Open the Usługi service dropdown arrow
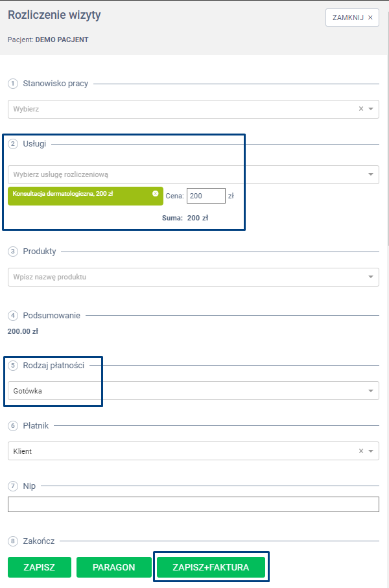This screenshot has width=389, height=588. pyautogui.click(x=371, y=174)
